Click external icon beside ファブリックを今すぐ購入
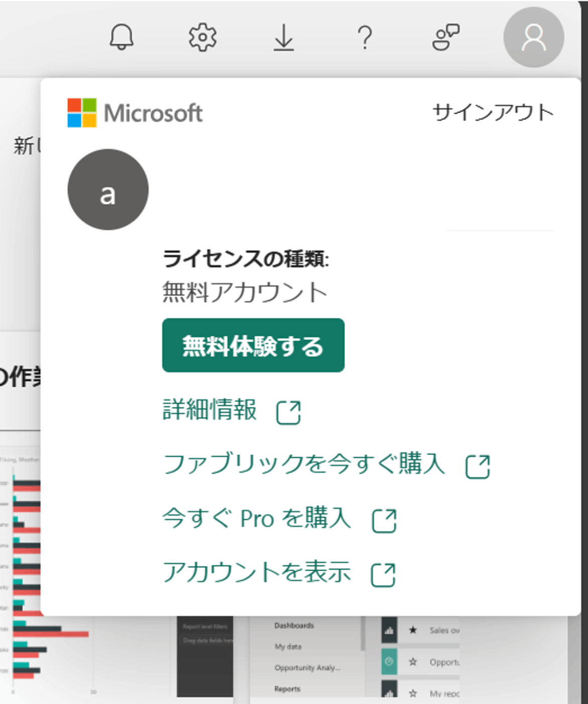The image size is (588, 704). 477,466
